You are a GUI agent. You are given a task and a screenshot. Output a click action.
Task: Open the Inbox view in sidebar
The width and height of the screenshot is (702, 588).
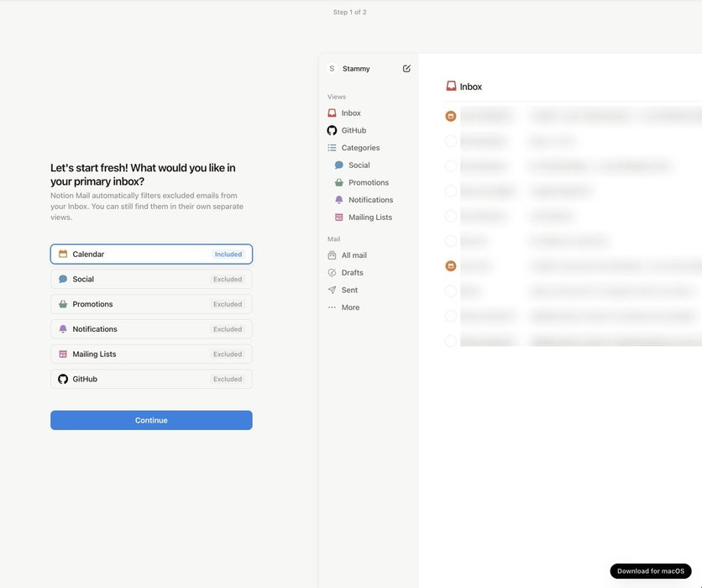coord(351,113)
